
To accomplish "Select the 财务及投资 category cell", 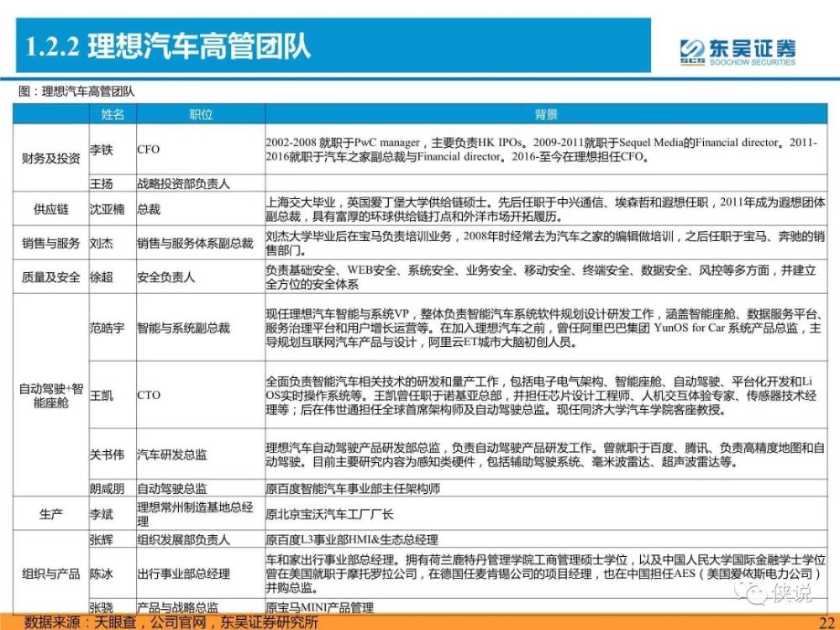I will pos(51,158).
